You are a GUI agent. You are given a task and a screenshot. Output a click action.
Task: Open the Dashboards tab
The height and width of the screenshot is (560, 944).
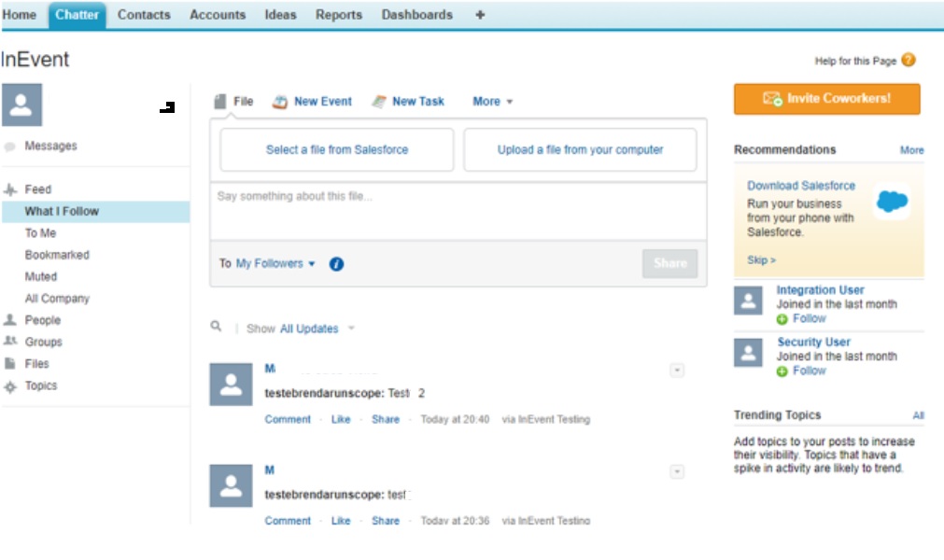tap(416, 15)
